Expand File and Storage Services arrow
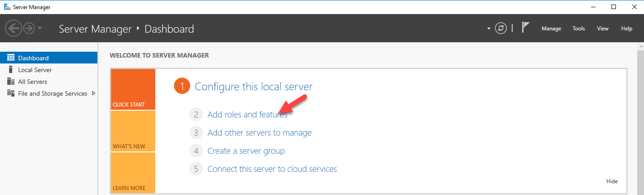The height and width of the screenshot is (195, 644). 94,93
